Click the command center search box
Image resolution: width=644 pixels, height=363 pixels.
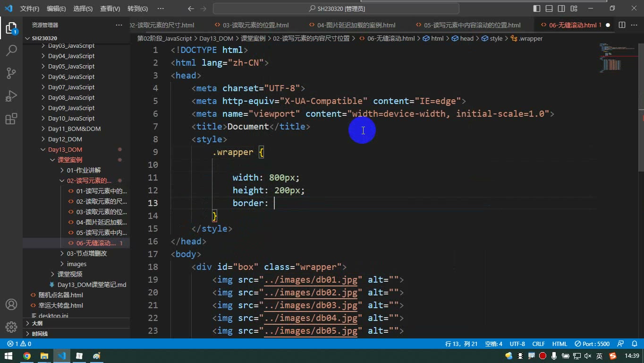tap(336, 9)
